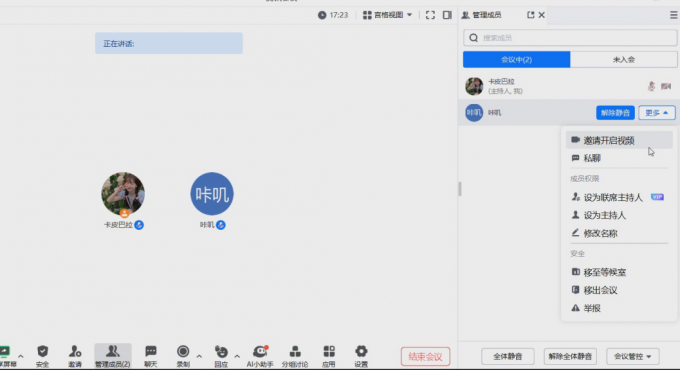The width and height of the screenshot is (680, 370).
Task: Click the VIP badge next to co-host option
Action: (x=657, y=197)
